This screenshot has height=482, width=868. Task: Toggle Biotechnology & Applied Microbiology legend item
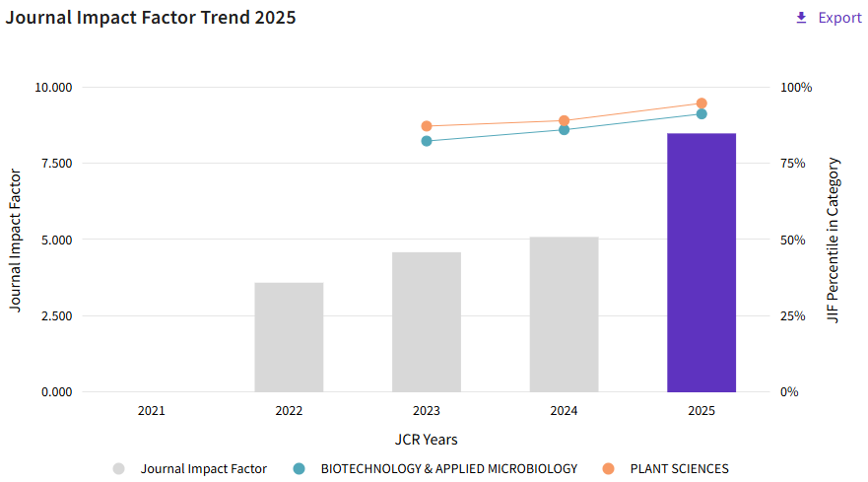coord(435,469)
